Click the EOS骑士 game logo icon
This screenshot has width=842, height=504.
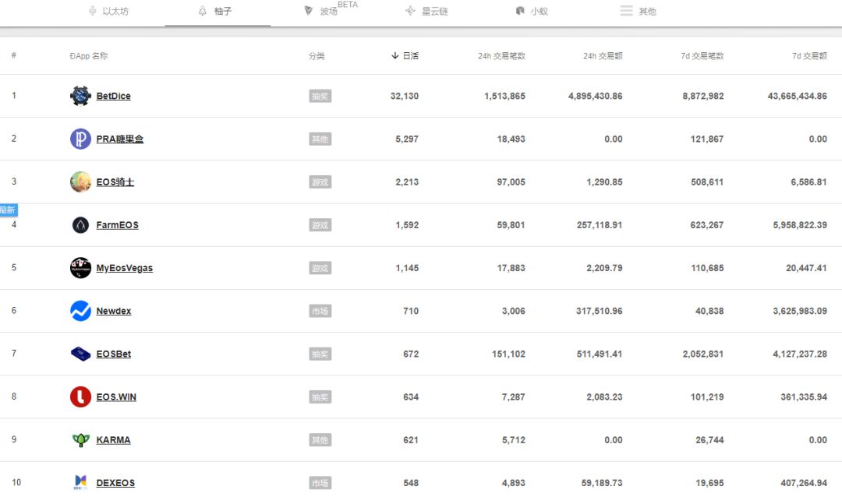[80, 182]
